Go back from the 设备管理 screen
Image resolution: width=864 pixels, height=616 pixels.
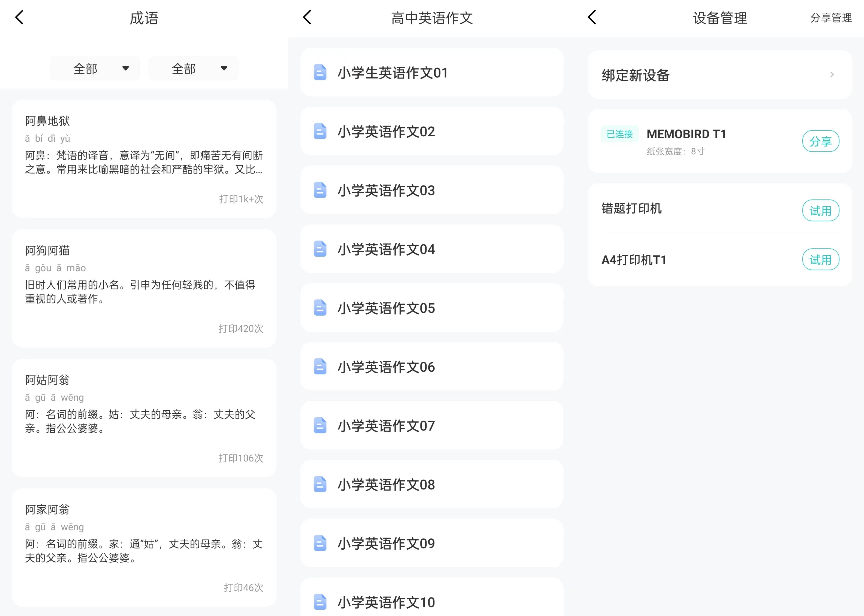pos(592,17)
